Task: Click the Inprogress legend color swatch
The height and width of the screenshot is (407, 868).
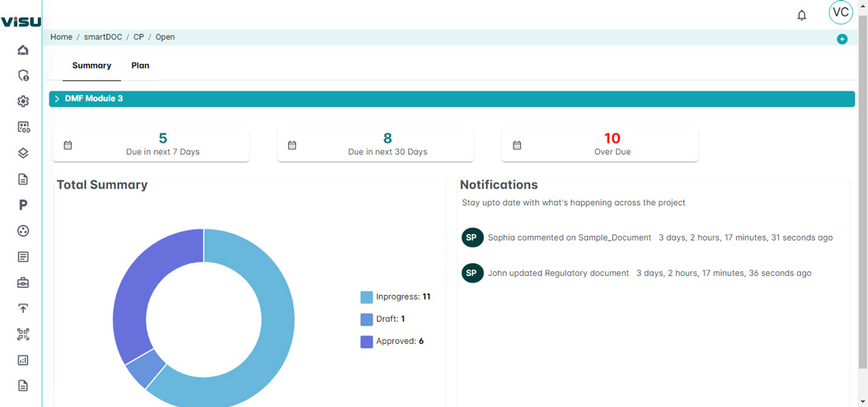Action: click(x=366, y=297)
